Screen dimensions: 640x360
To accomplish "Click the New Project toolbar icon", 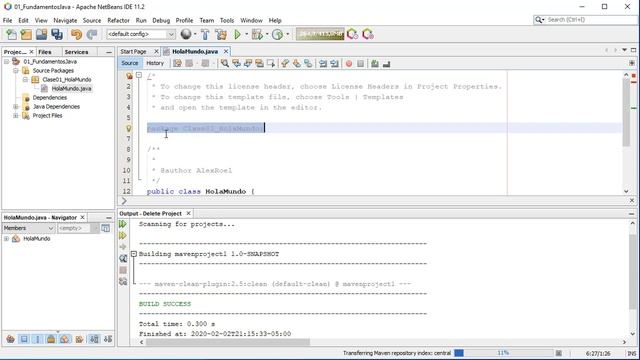I will (x=26, y=34).
